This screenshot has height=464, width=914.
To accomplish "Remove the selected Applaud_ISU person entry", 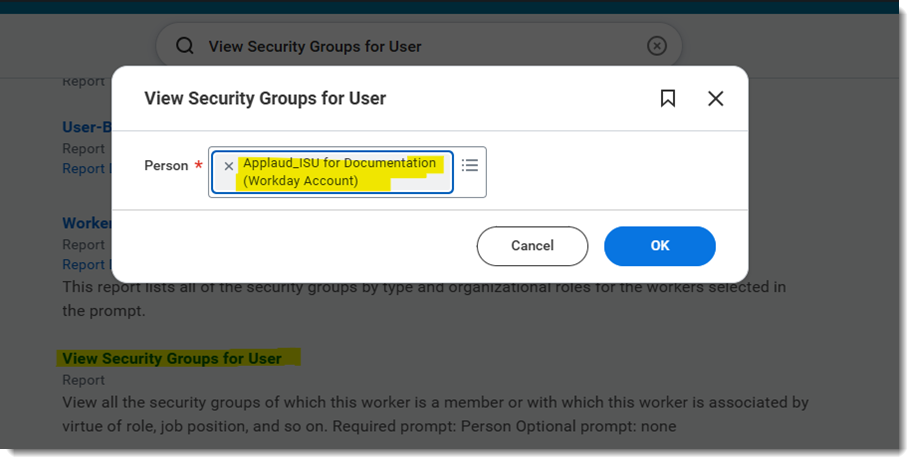I will click(228, 166).
